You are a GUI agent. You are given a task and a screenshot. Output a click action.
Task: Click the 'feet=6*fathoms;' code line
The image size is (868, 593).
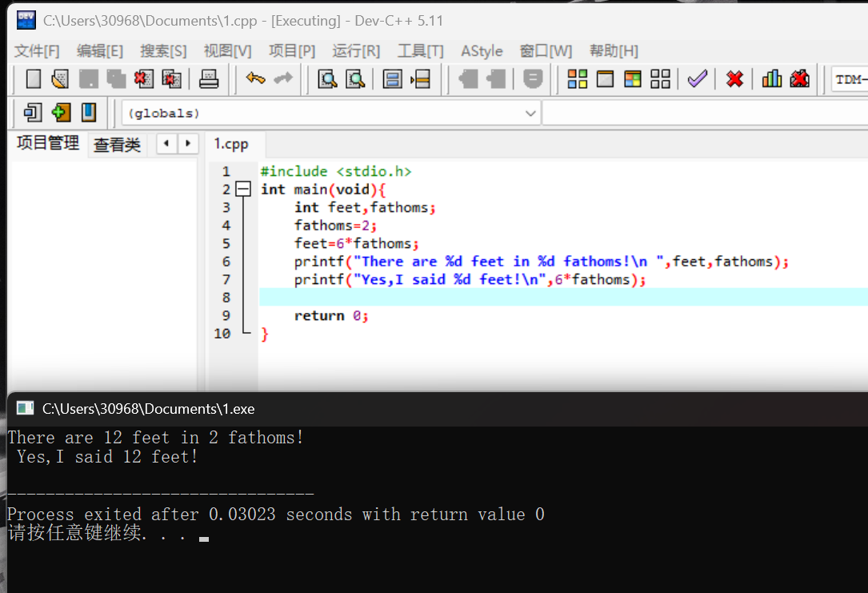point(357,243)
